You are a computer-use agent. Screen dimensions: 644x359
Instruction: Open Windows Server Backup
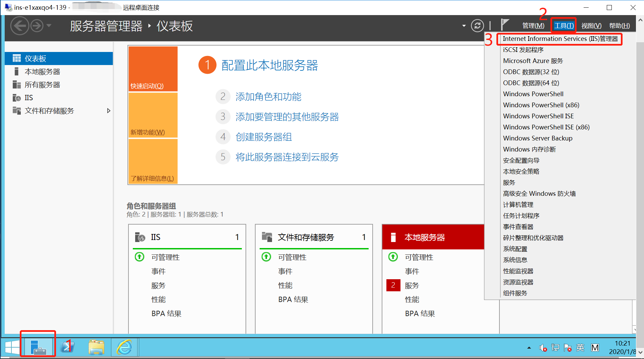coord(538,138)
